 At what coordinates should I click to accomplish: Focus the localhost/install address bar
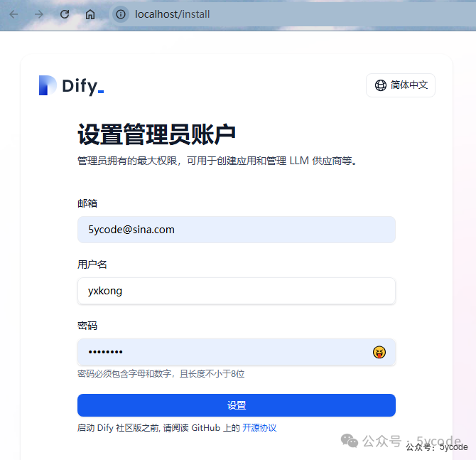click(291, 14)
